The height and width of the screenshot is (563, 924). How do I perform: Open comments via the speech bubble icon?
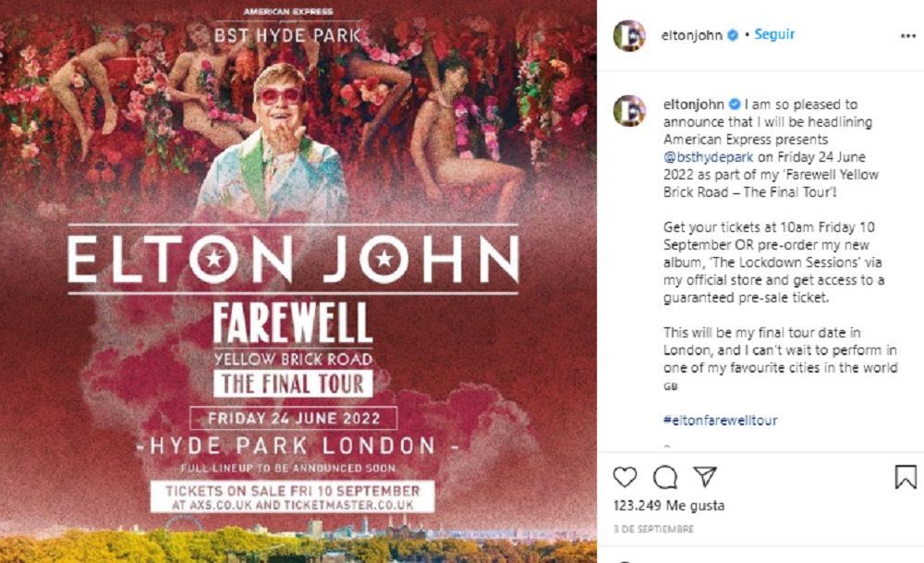(x=665, y=476)
